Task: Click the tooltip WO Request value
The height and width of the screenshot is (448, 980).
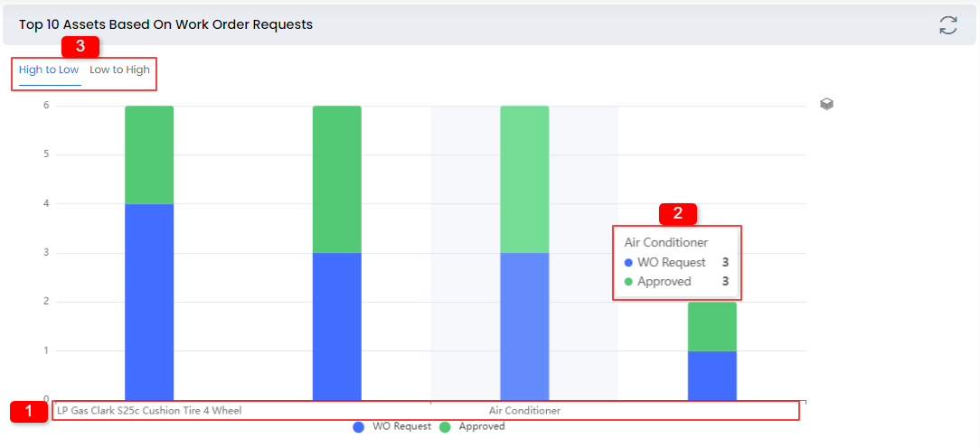Action: pos(725,263)
